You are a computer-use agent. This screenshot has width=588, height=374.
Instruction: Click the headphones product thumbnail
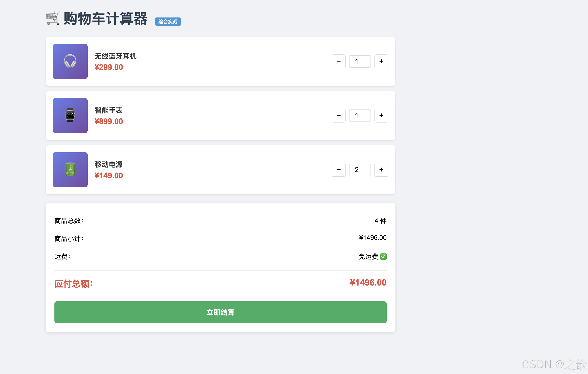pyautogui.click(x=70, y=61)
